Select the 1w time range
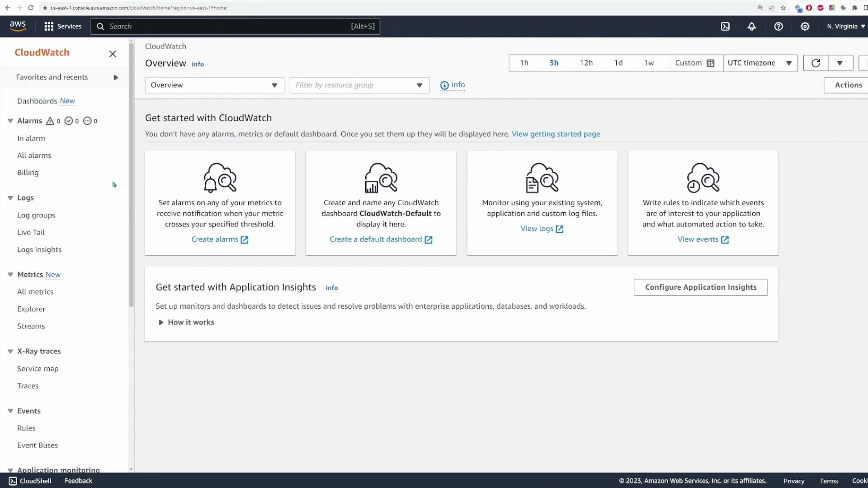Viewport: 868px width, 488px height. click(649, 63)
